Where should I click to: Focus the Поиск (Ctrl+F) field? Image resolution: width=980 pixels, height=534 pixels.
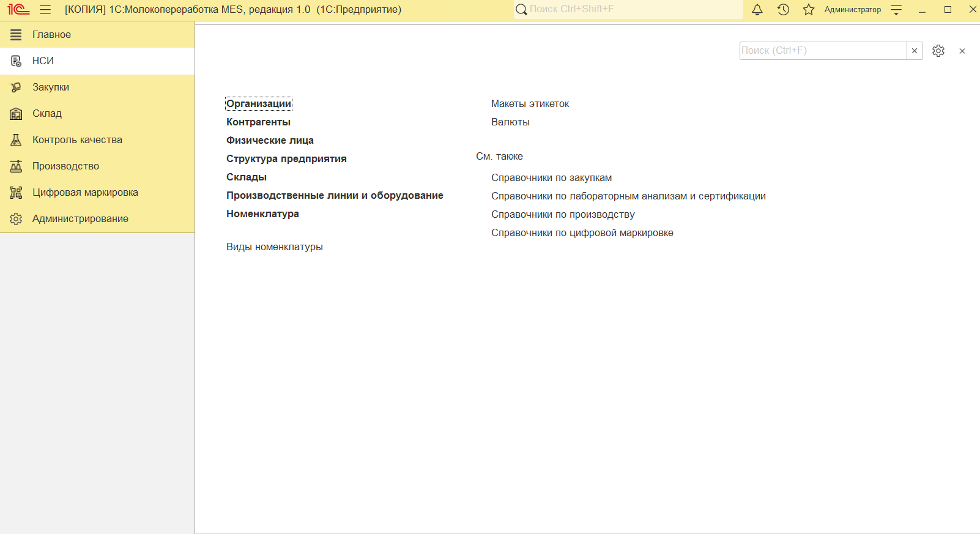click(x=823, y=51)
